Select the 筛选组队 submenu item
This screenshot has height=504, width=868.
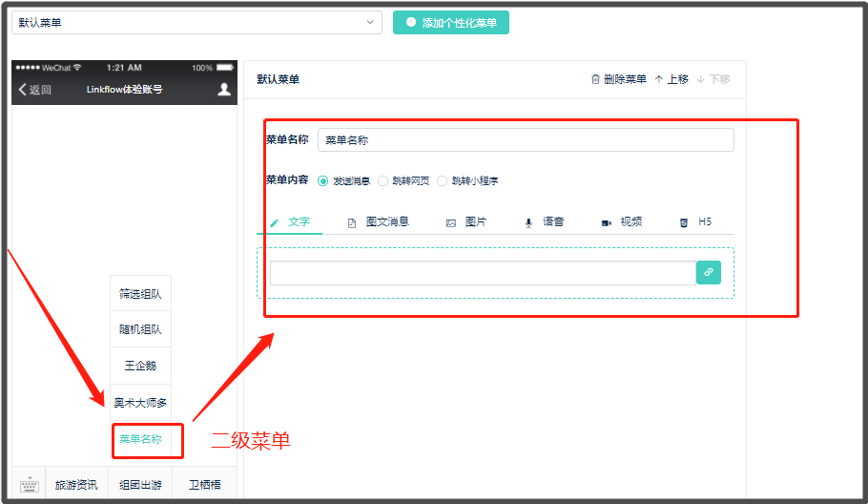point(140,294)
